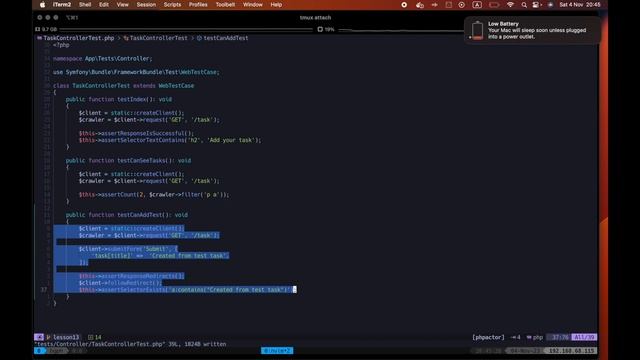Click the date and time Sat 4 Nov
Image resolution: width=640 pixels, height=360 pixels.
pos(580,5)
